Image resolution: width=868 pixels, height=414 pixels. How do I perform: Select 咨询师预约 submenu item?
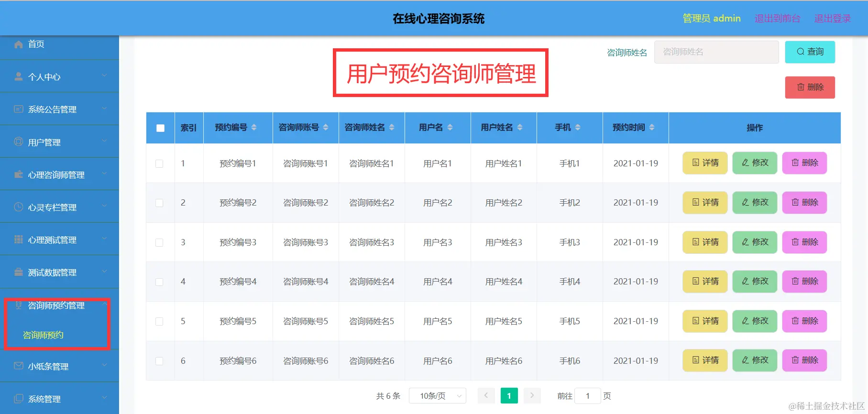43,335
